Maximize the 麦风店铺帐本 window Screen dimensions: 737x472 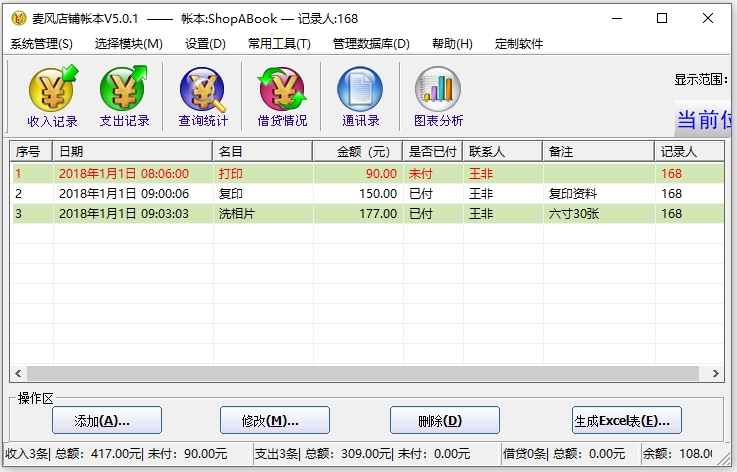coord(662,19)
